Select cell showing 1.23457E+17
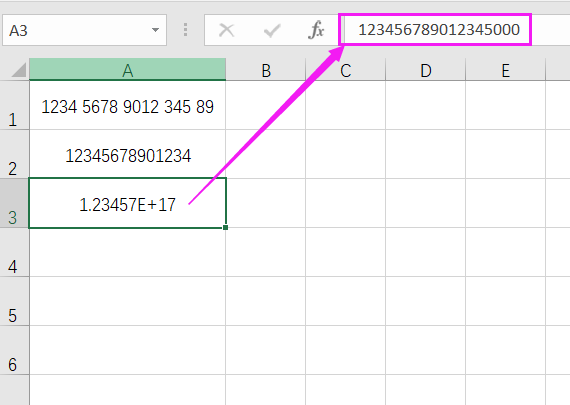Viewport: 570px width, 405px height. pos(128,203)
